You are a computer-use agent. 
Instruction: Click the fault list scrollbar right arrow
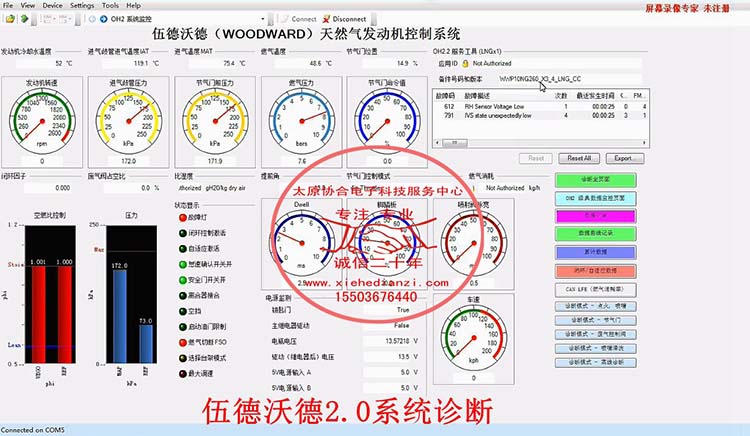pos(644,142)
